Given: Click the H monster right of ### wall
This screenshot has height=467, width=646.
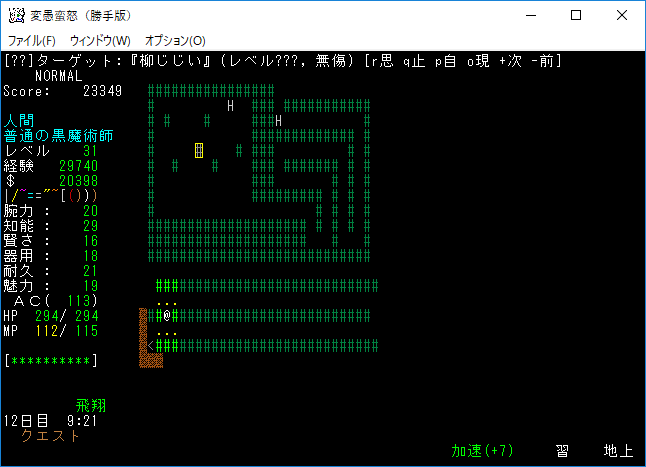Looking at the screenshot, I should (279, 120).
